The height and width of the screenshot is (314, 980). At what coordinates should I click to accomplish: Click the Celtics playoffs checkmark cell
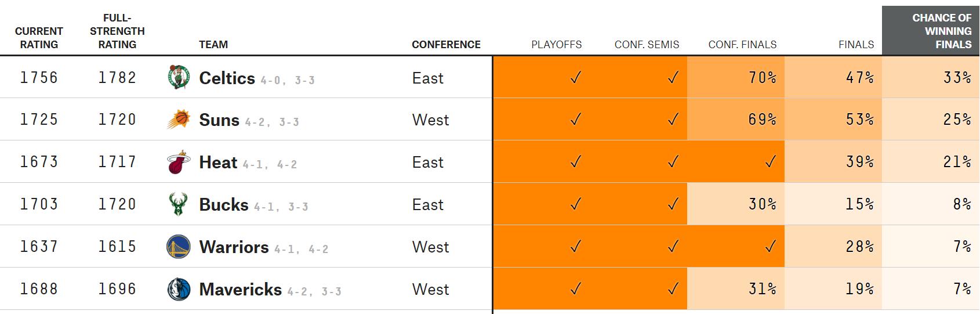coord(575,77)
